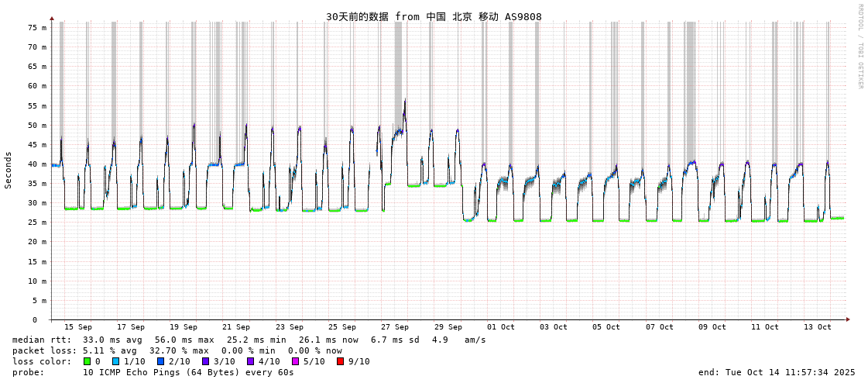
Task: Click the RRDTOOL / TOBI OETIKER watermark
Action: tap(859, 47)
